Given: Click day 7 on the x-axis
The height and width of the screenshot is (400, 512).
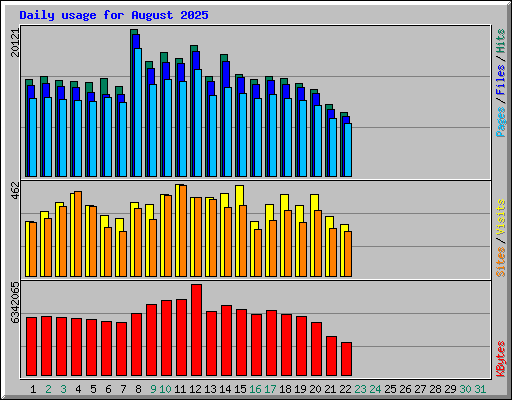Looking at the screenshot, I should pos(123,389).
